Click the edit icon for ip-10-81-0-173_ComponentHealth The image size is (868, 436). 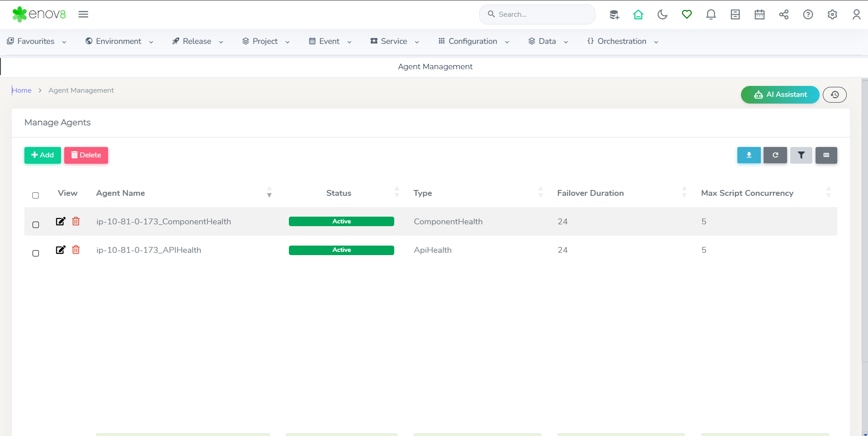(61, 221)
